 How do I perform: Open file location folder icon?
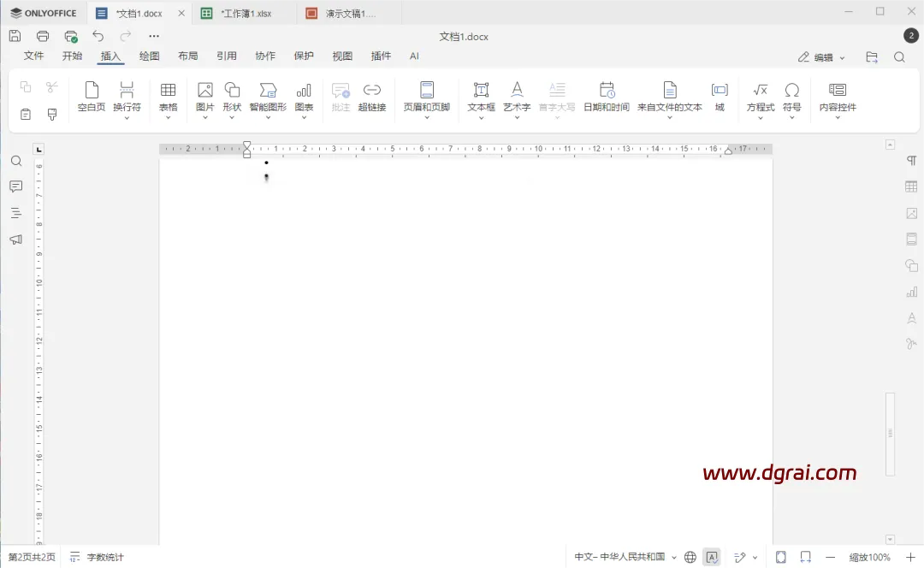(x=872, y=57)
